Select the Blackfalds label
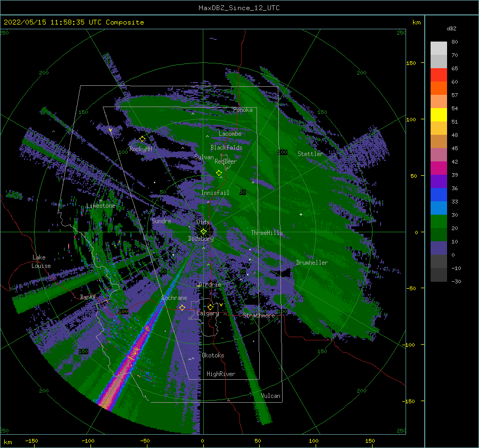Viewport: 479px width, 448px height. pyautogui.click(x=226, y=148)
